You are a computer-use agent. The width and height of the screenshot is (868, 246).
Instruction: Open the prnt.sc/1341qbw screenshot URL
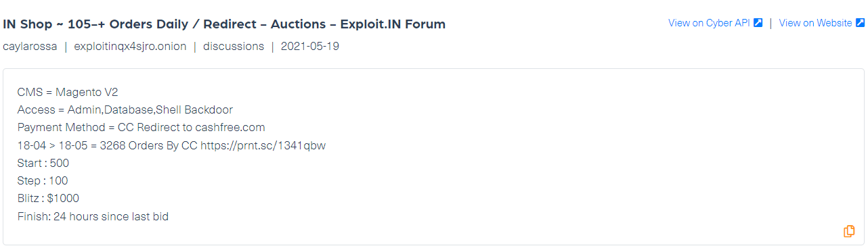coord(263,145)
